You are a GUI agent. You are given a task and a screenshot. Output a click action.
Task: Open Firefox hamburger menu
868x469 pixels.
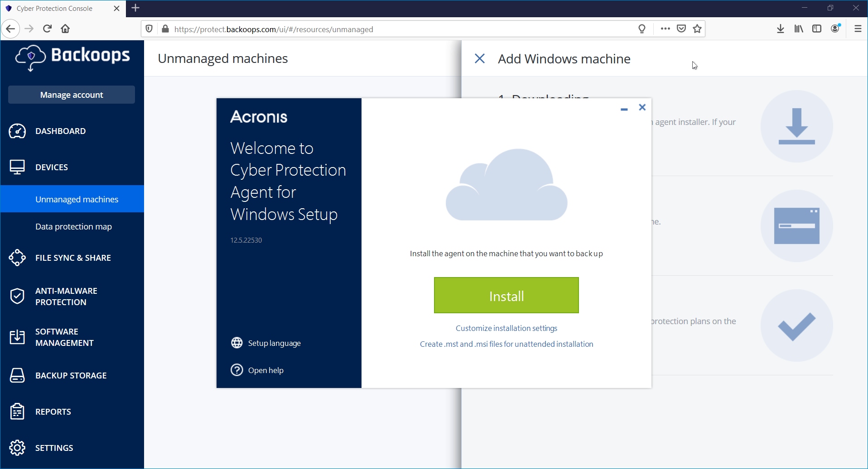click(x=858, y=29)
